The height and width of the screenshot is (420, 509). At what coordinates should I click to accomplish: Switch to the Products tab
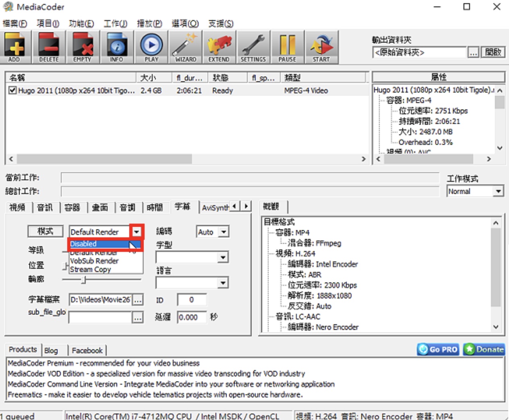click(x=23, y=349)
